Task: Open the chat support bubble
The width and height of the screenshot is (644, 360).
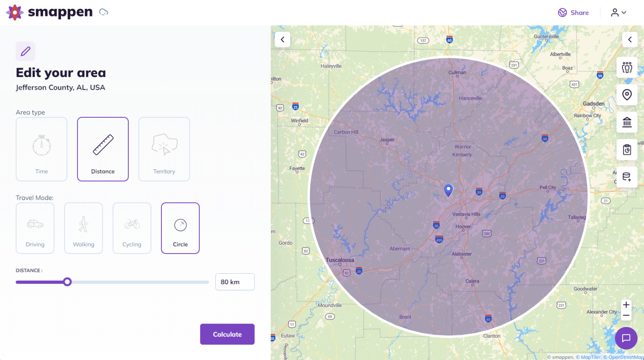Action: click(626, 338)
